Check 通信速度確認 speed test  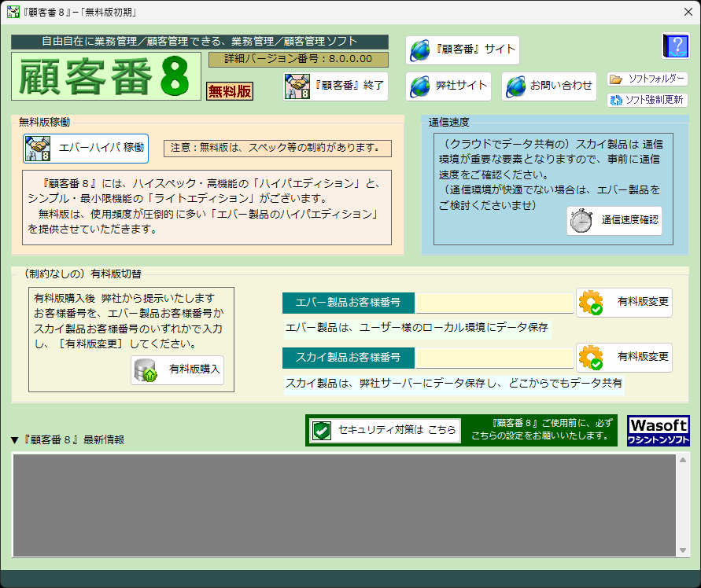pyautogui.click(x=614, y=220)
